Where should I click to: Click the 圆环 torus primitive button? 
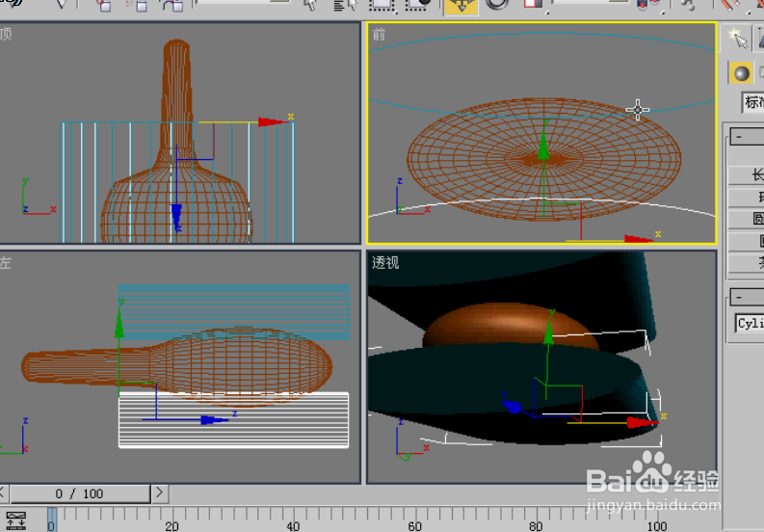click(x=746, y=241)
